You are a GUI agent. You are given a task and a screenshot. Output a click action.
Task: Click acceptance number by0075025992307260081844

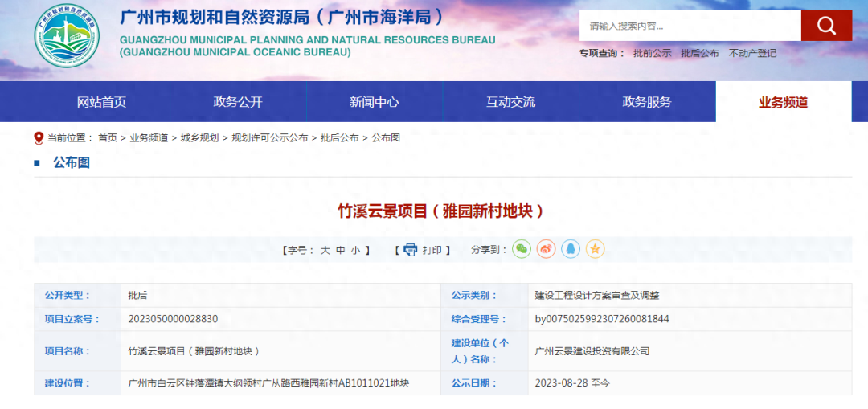click(x=602, y=319)
